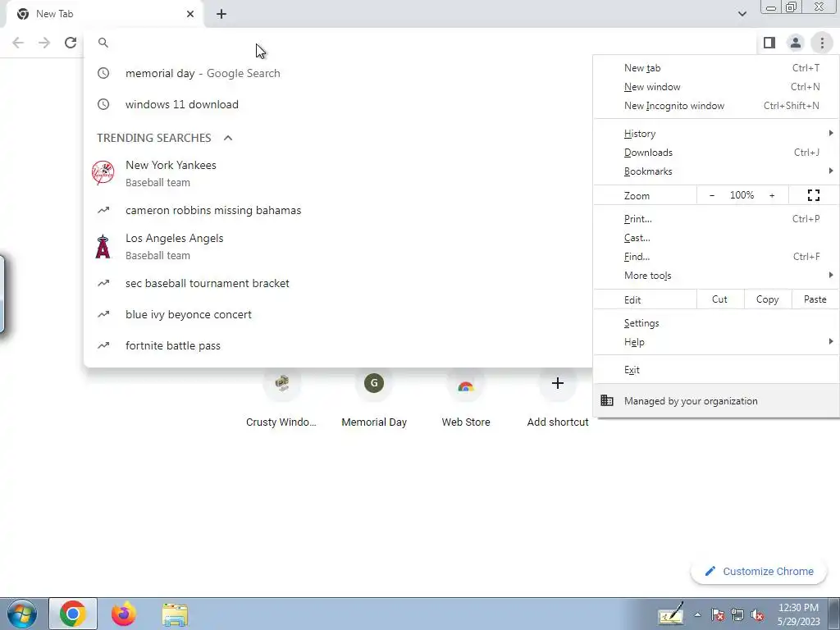The height and width of the screenshot is (630, 840).
Task: Click the reload page icon
Action: click(71, 43)
